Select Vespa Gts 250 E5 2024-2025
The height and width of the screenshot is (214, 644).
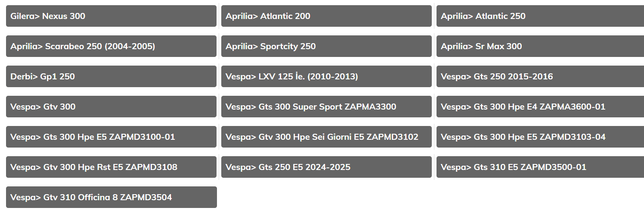click(326, 167)
